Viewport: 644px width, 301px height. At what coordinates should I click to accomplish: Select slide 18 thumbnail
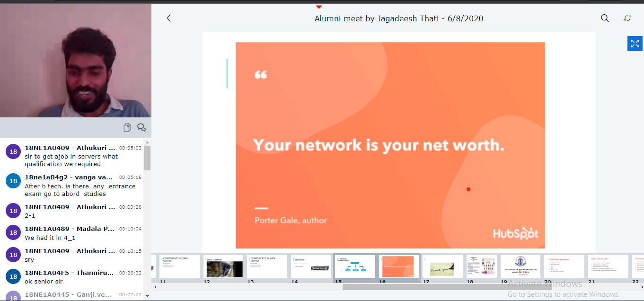(481, 266)
